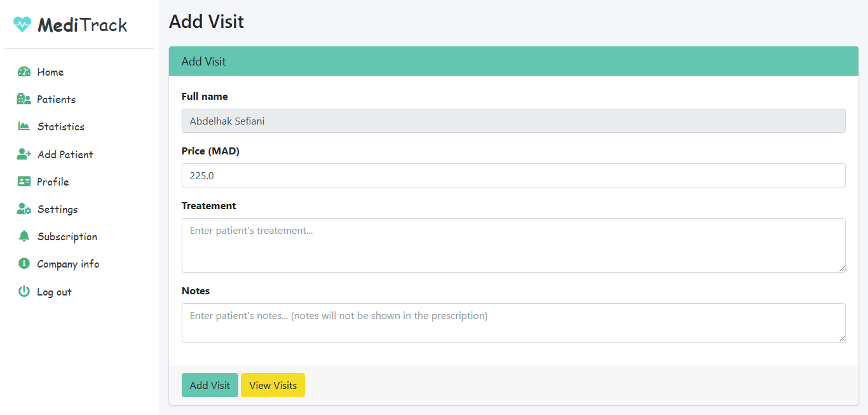This screenshot has height=415, width=868.
Task: Open Home via the dashboard gauge icon
Action: (x=24, y=72)
